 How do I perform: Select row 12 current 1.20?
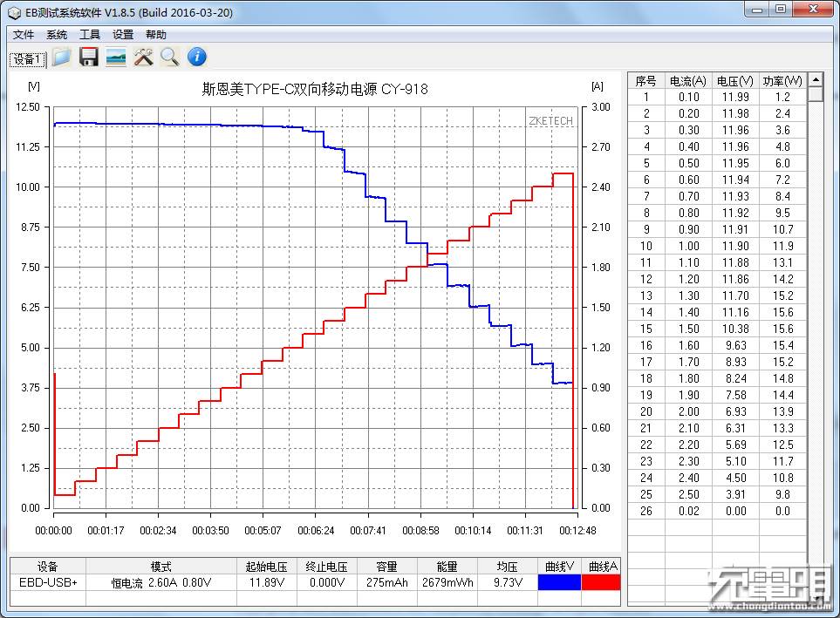tap(688, 279)
